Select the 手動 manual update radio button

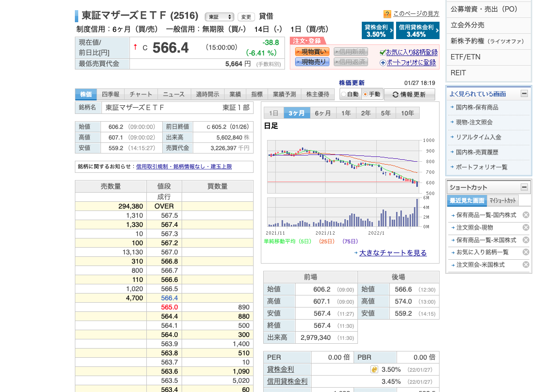[365, 95]
